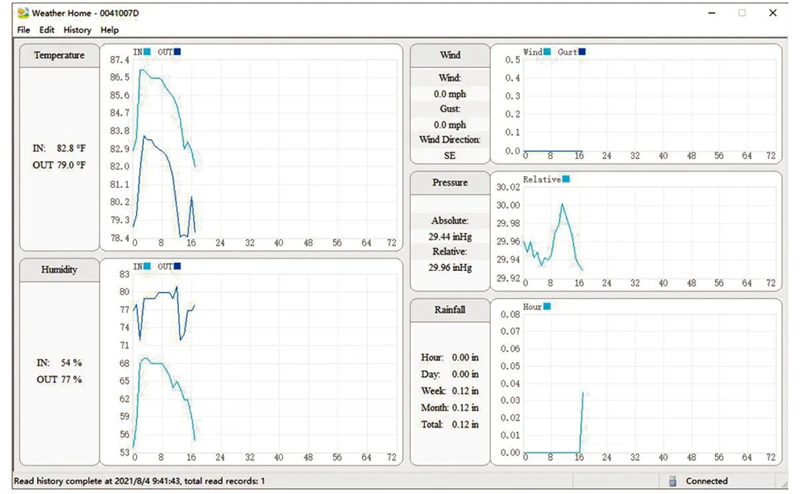Click the 83 axis label on humidity chart

[124, 274]
